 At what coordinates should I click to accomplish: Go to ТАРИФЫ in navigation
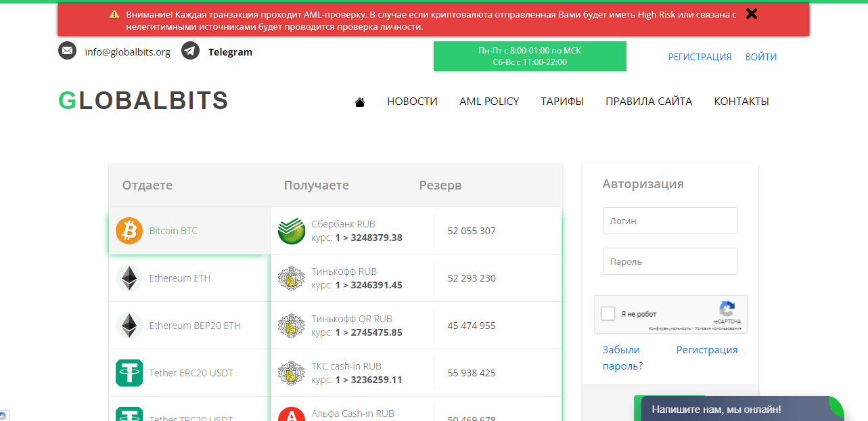(x=562, y=102)
